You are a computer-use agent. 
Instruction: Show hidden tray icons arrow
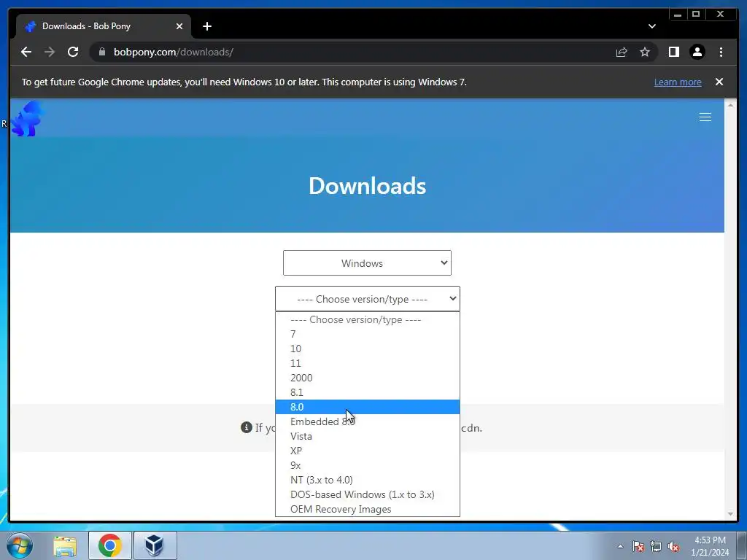point(620,546)
